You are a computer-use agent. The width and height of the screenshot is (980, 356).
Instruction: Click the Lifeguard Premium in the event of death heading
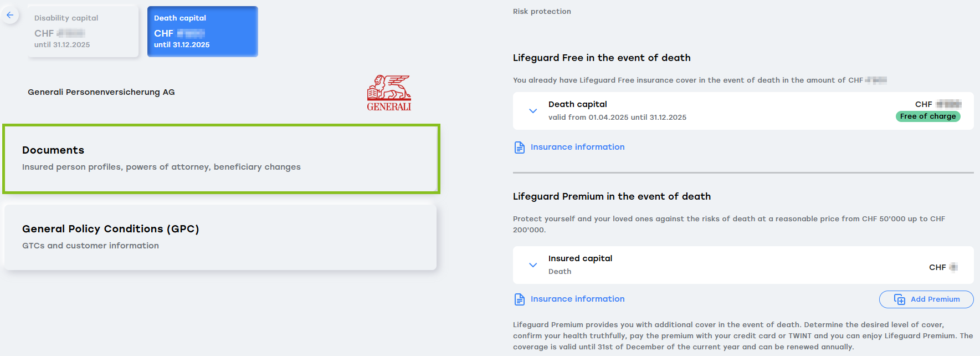click(x=612, y=196)
